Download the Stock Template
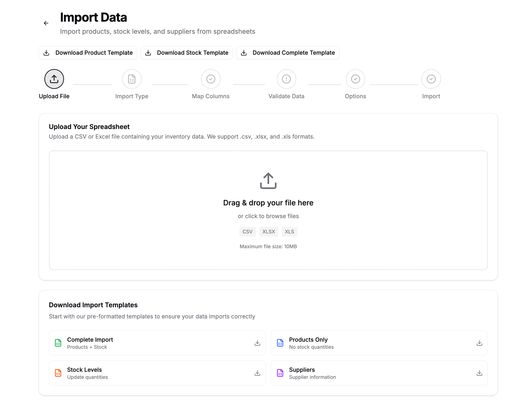This screenshot has height=403, width=532. [187, 52]
